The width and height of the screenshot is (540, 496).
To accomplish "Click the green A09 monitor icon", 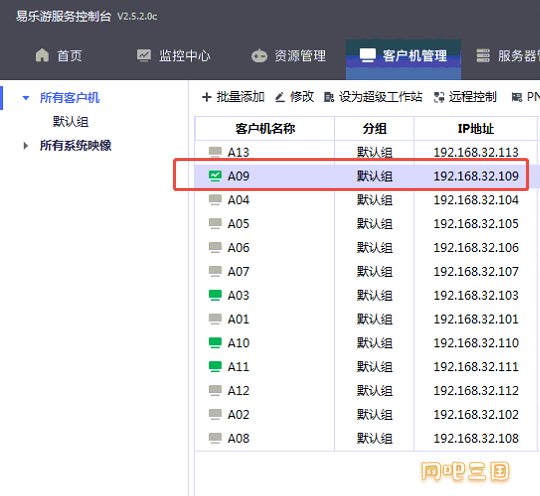I will [215, 176].
